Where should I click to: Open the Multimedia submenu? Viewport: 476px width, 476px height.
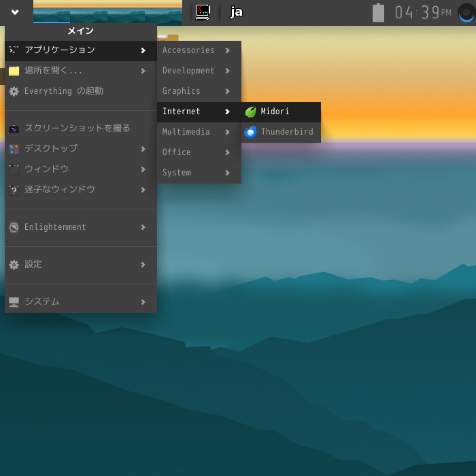tap(199, 133)
